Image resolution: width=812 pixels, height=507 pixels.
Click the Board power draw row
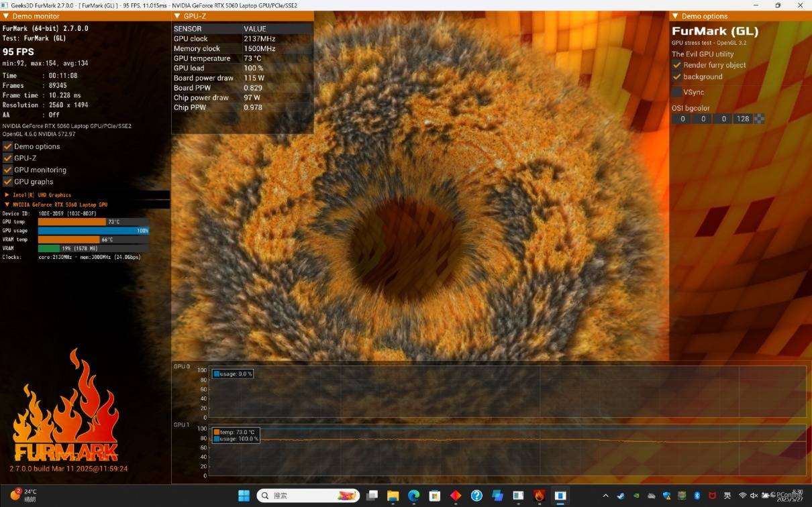coord(242,78)
